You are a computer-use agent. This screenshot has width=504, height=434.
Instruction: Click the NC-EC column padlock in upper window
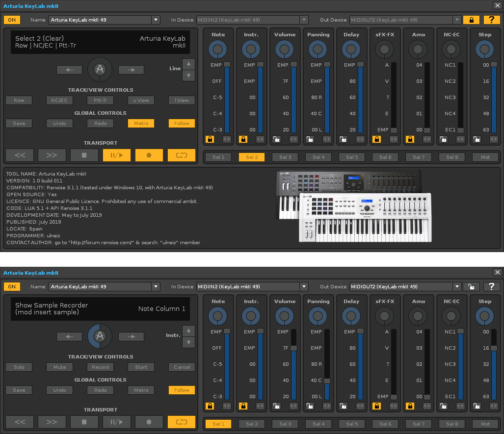pos(443,139)
